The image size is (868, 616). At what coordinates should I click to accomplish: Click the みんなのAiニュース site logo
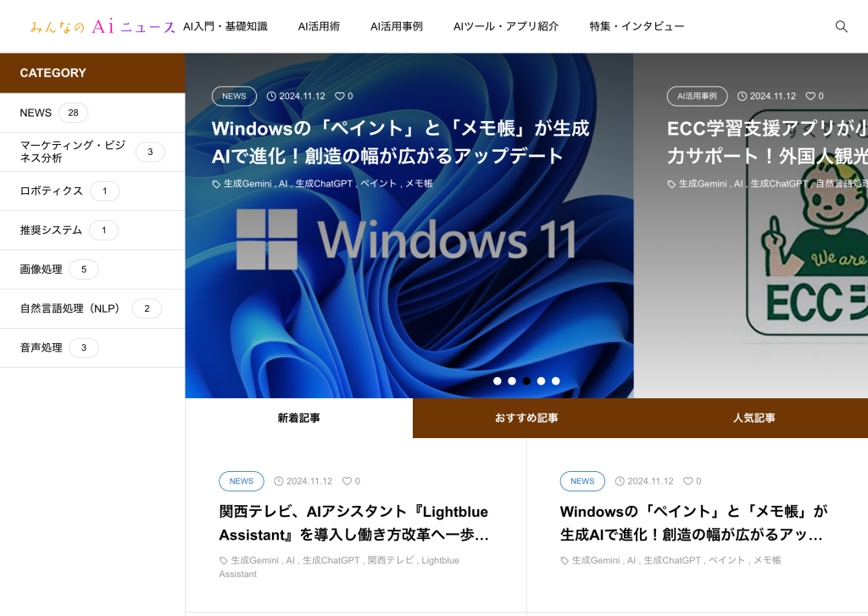102,27
